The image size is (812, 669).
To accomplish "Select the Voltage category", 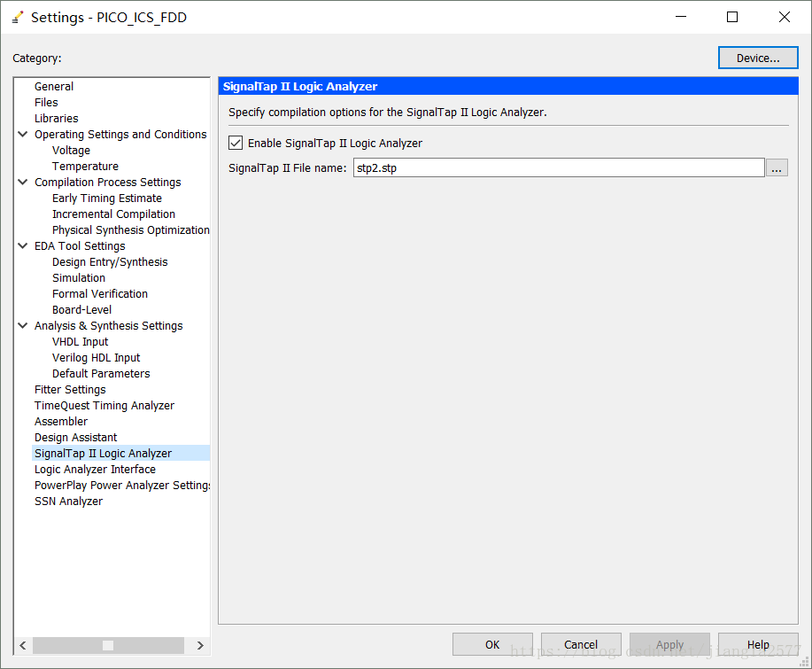I will (x=71, y=151).
